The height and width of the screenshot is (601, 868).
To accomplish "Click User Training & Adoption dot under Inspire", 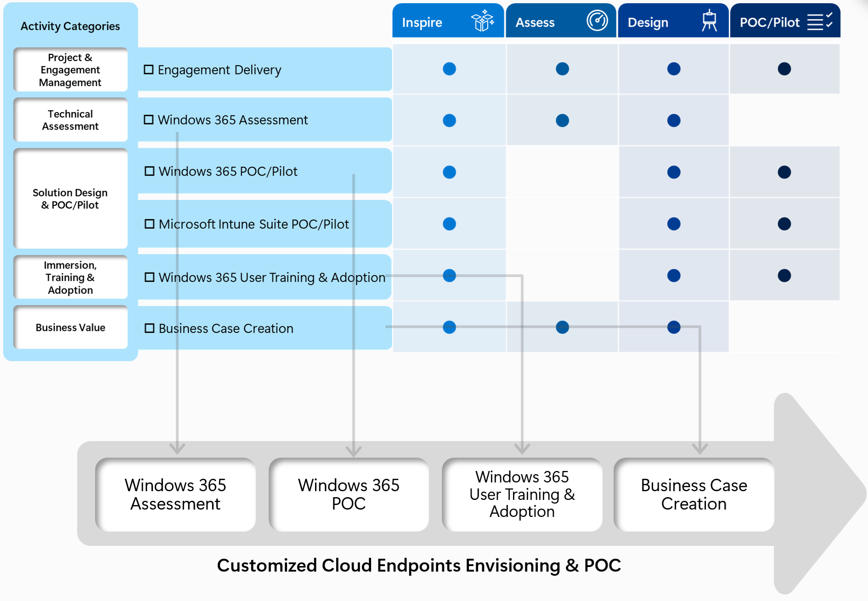I will 449,276.
